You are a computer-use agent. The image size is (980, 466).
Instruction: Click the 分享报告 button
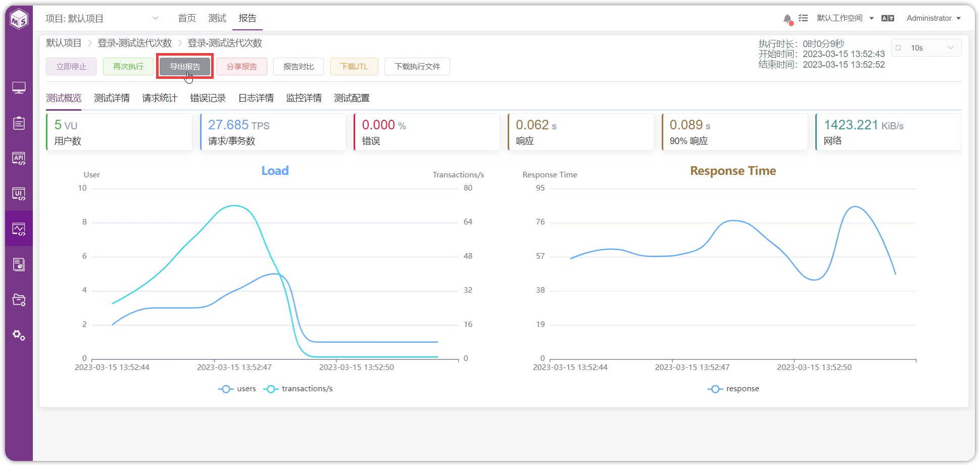(x=242, y=66)
